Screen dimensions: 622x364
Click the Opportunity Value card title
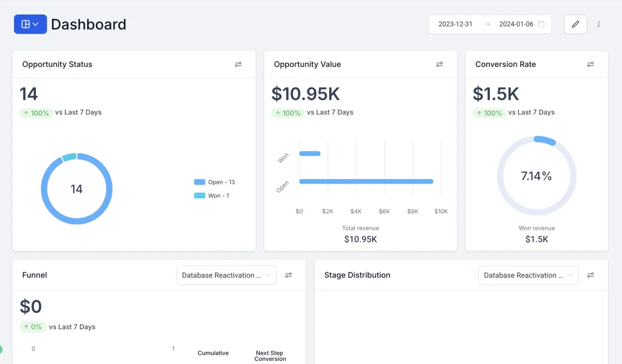point(307,64)
